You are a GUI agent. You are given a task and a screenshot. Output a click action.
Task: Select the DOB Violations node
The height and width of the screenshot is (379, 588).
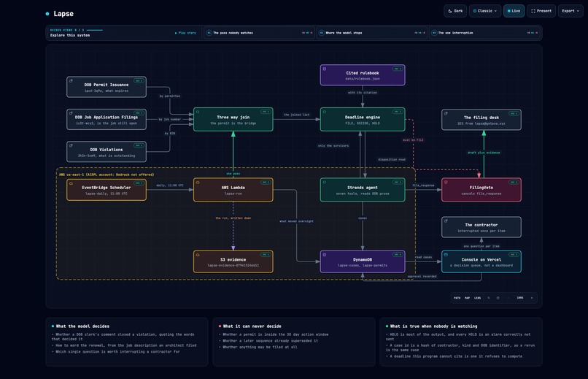[107, 152]
